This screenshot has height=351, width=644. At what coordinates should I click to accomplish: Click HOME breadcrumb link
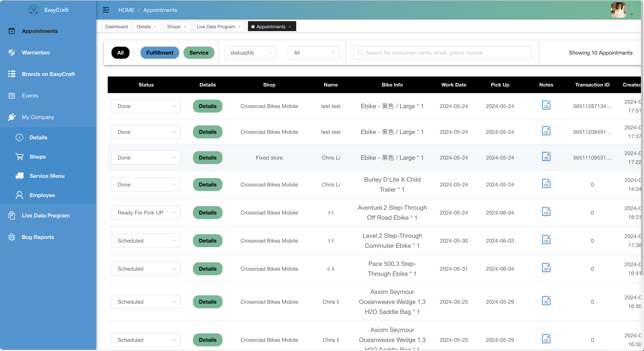point(126,10)
